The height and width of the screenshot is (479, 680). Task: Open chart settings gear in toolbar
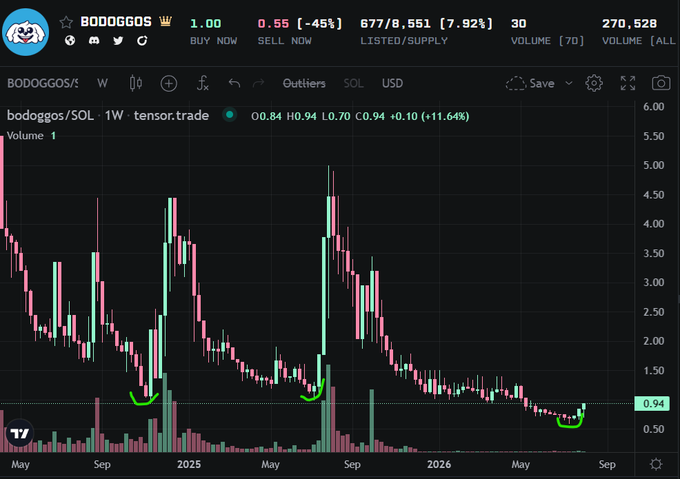594,83
